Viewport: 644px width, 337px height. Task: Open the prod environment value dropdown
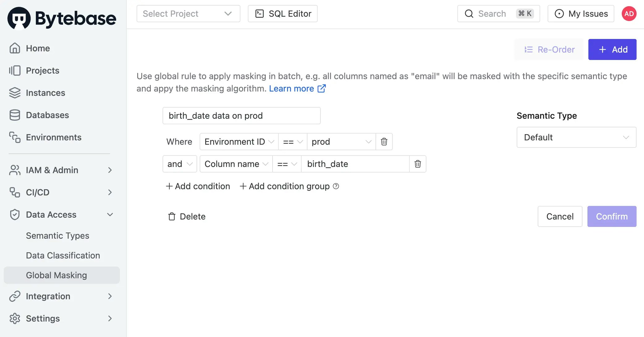pyautogui.click(x=341, y=142)
